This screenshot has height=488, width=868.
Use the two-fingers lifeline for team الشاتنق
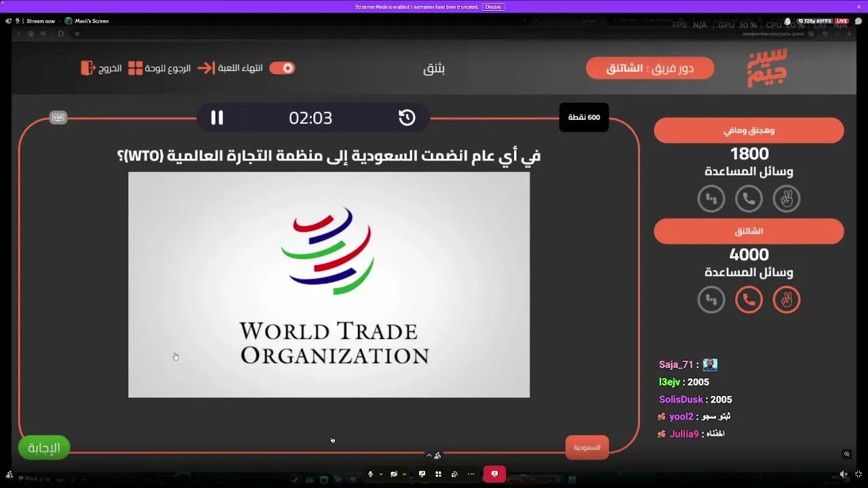(x=787, y=299)
